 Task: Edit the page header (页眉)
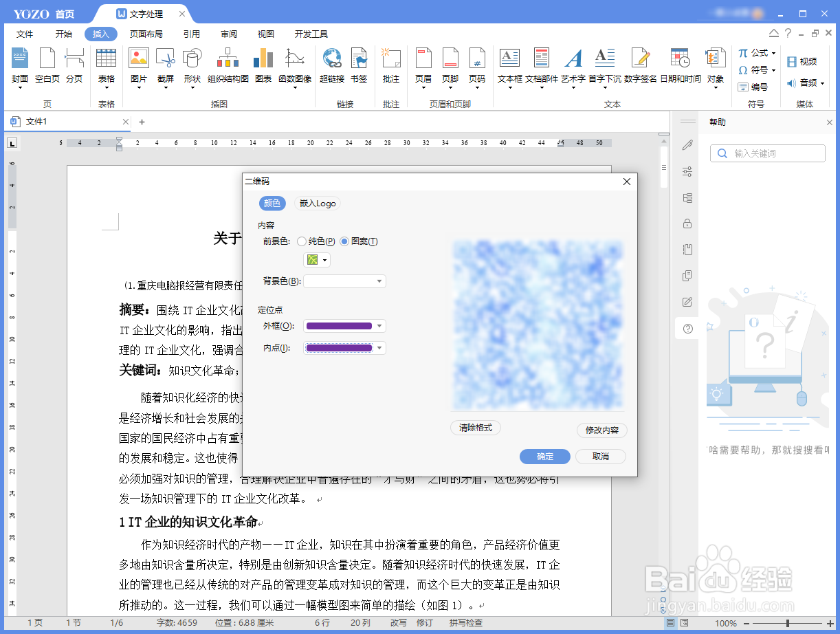coord(423,67)
